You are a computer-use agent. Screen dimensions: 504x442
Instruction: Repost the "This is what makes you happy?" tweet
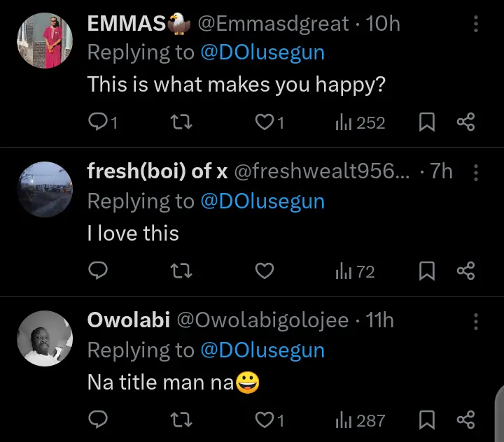point(181,122)
